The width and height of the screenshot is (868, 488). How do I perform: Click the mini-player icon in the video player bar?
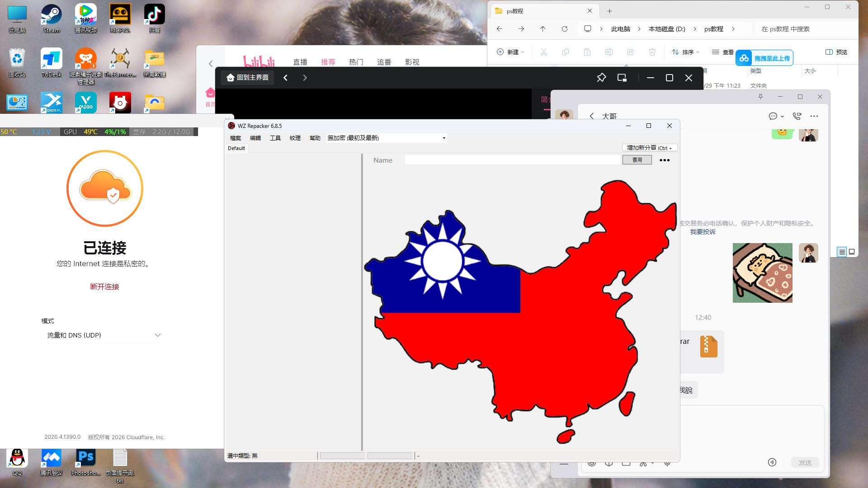pos(622,78)
